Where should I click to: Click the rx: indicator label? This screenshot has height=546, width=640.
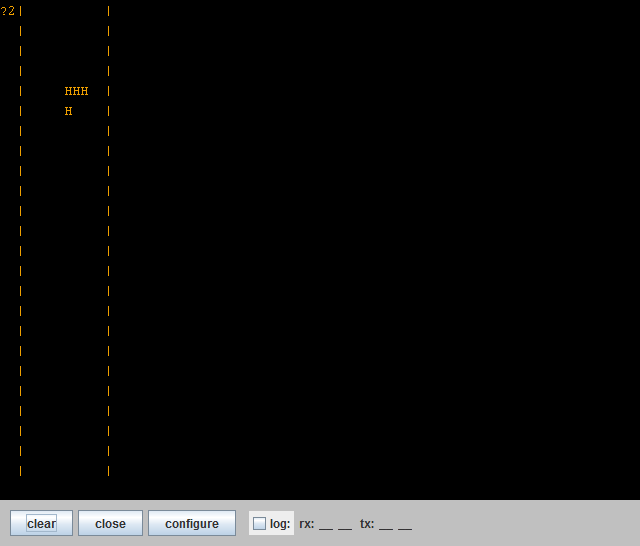[x=307, y=524]
